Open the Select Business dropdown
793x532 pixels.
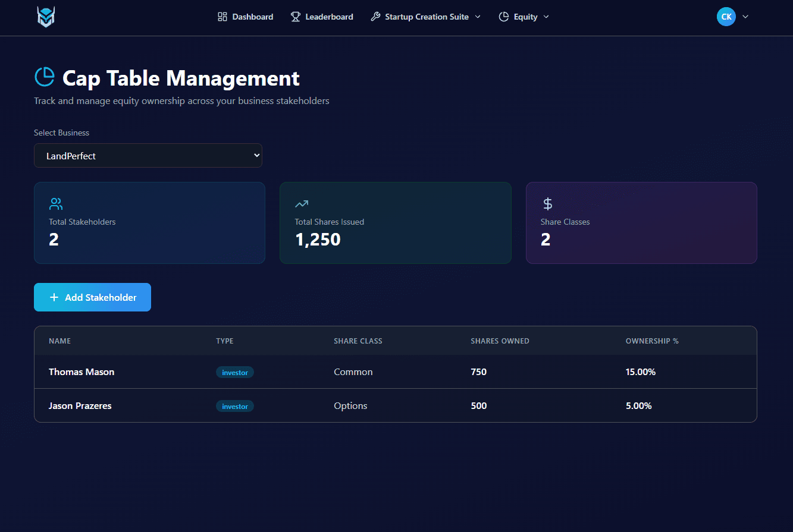coord(148,155)
